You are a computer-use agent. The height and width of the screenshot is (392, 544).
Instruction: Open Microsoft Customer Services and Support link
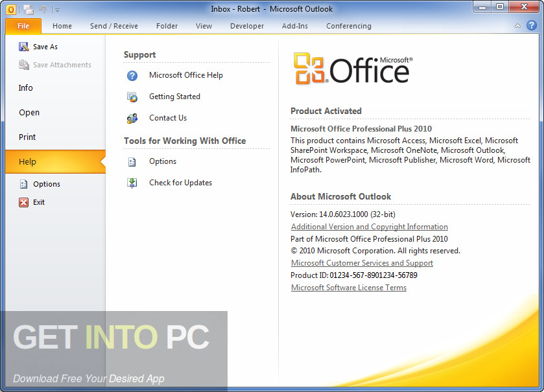click(x=362, y=263)
